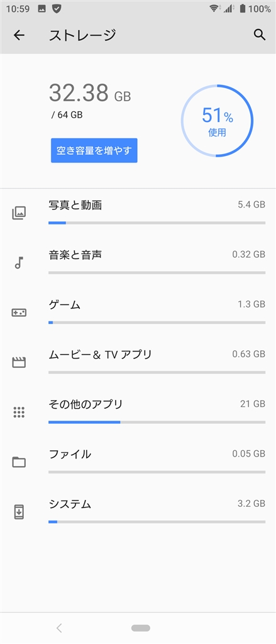Tap the other apps grid icon
Viewport: 276px width, 644px height.
(19, 412)
